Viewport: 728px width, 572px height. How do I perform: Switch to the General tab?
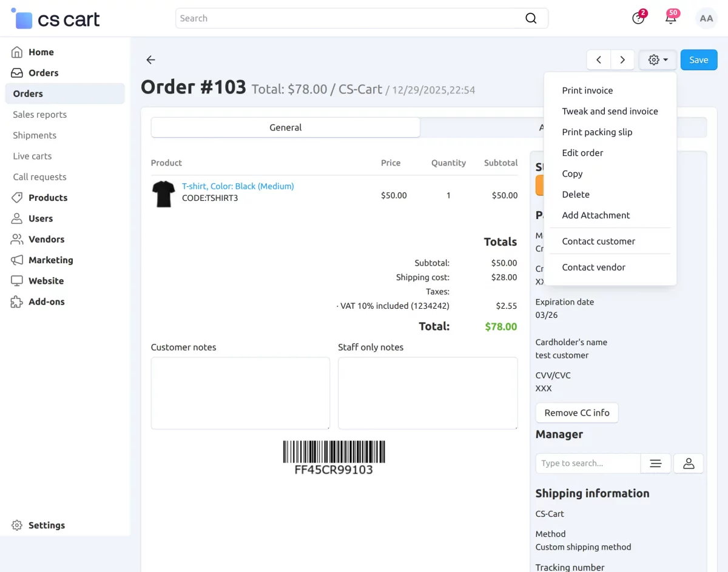[285, 127]
